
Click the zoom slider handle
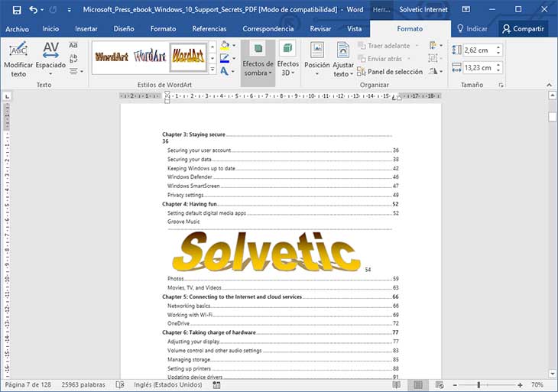(479, 385)
